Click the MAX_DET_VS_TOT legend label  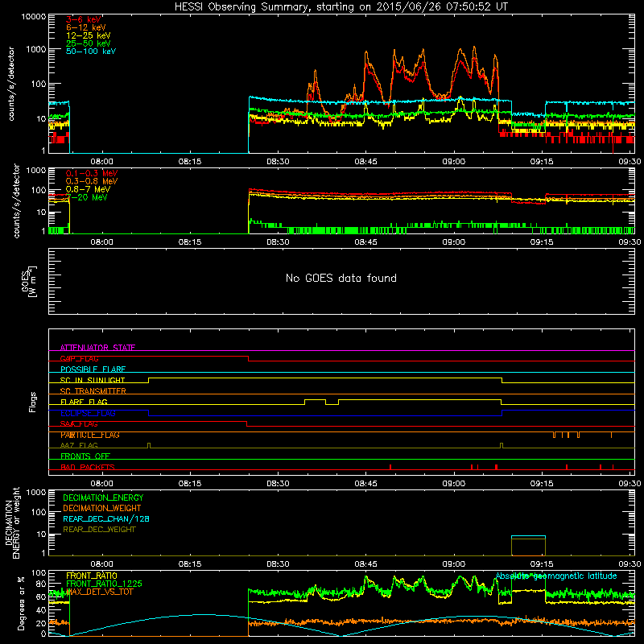pos(100,592)
